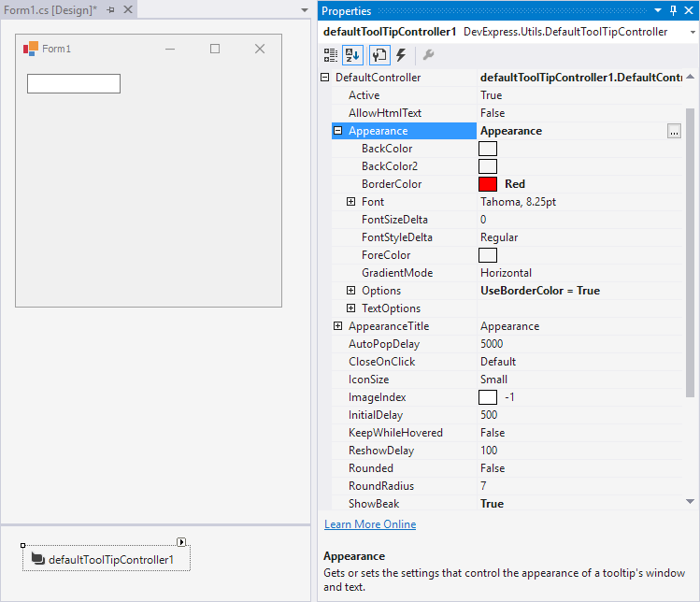Select the defaultToolTipController1 tray component

107,559
